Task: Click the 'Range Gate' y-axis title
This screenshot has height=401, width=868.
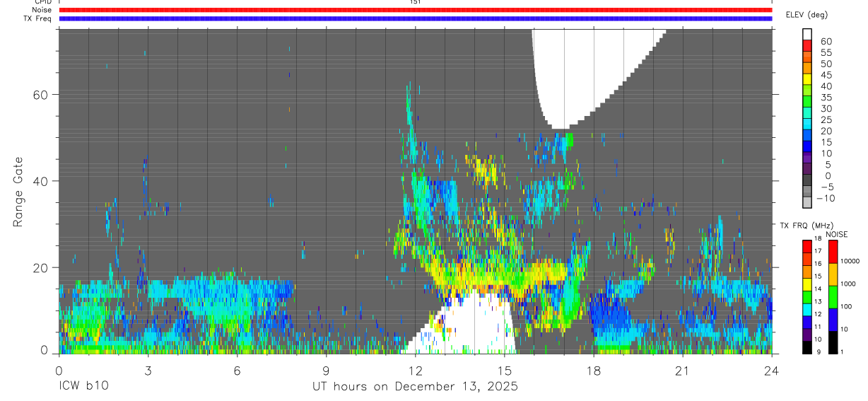Action: point(18,192)
